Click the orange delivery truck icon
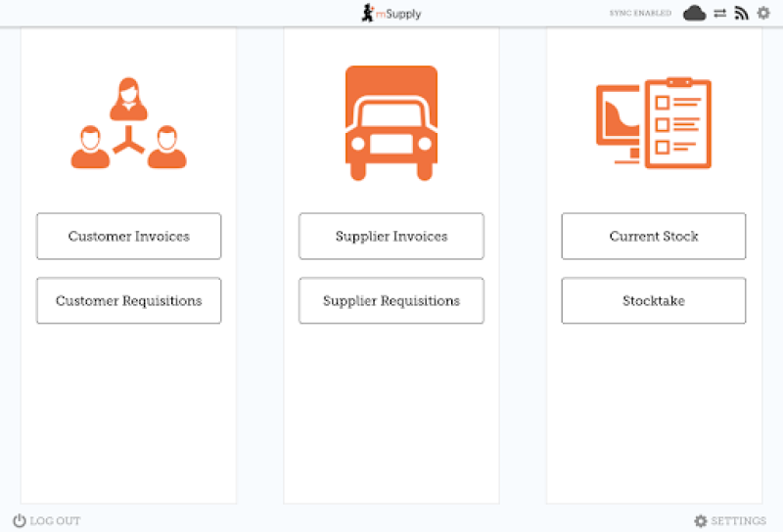 [x=391, y=123]
